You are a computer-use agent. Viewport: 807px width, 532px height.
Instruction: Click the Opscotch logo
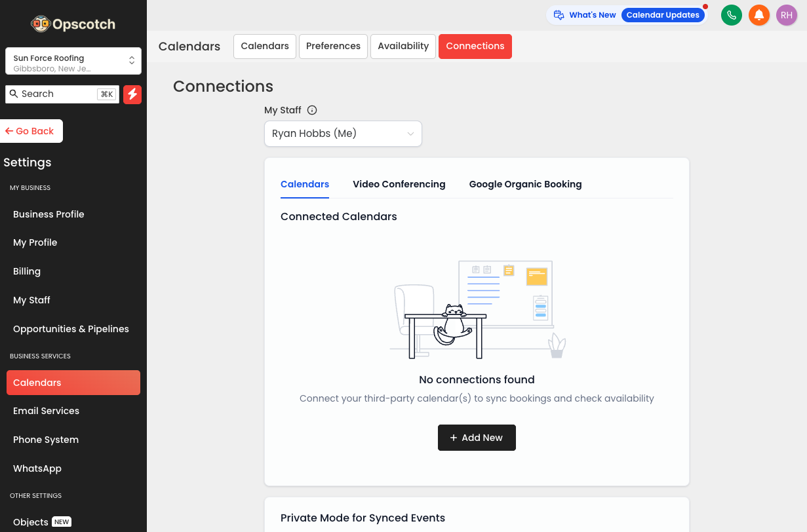click(x=73, y=24)
